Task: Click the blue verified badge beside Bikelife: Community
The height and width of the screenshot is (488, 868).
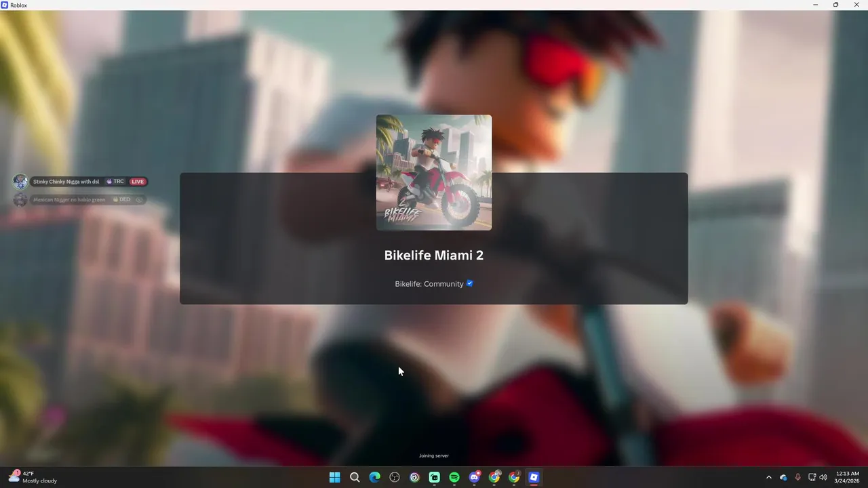Action: point(469,283)
